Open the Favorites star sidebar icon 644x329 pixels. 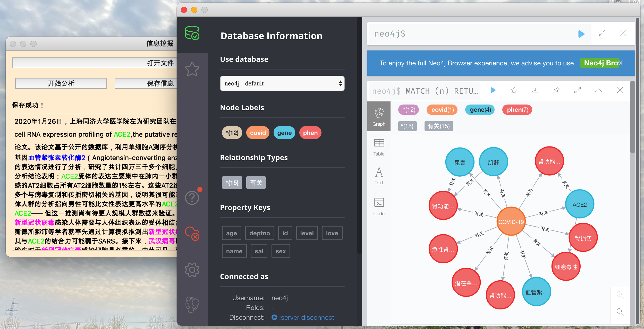[x=192, y=69]
